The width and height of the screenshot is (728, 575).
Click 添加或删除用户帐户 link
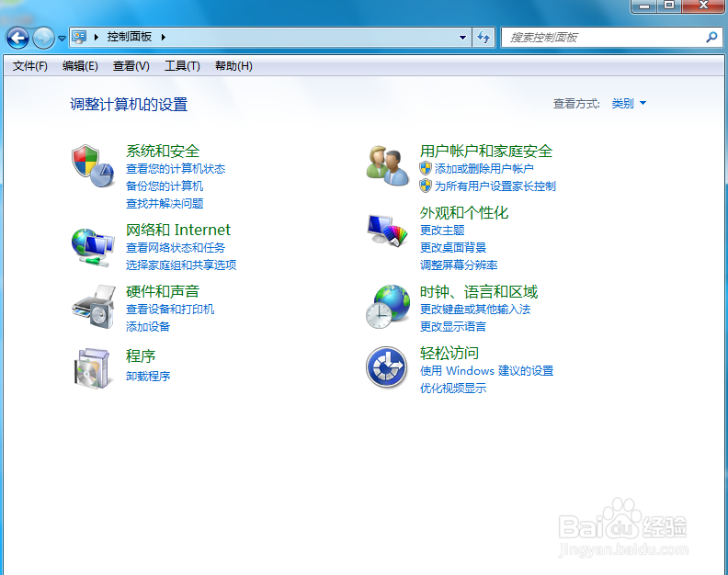483,168
